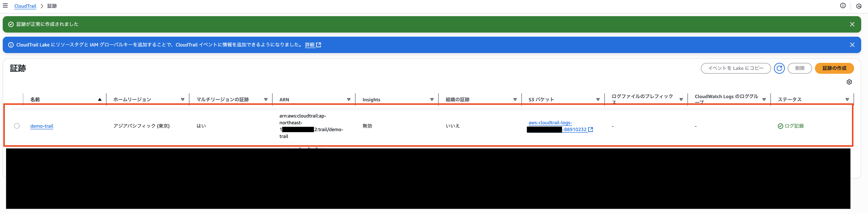Click the ログ記録 status check icon
Screen dimensions: 868x214
click(780, 126)
